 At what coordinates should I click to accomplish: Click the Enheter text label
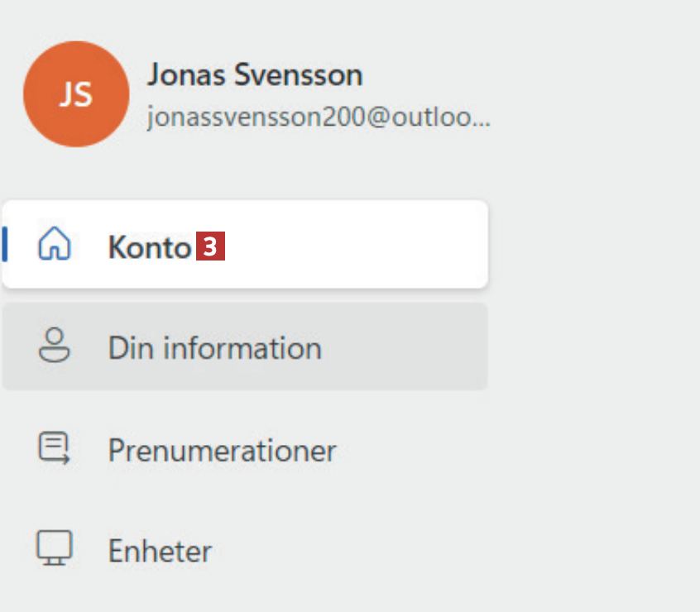tap(160, 551)
